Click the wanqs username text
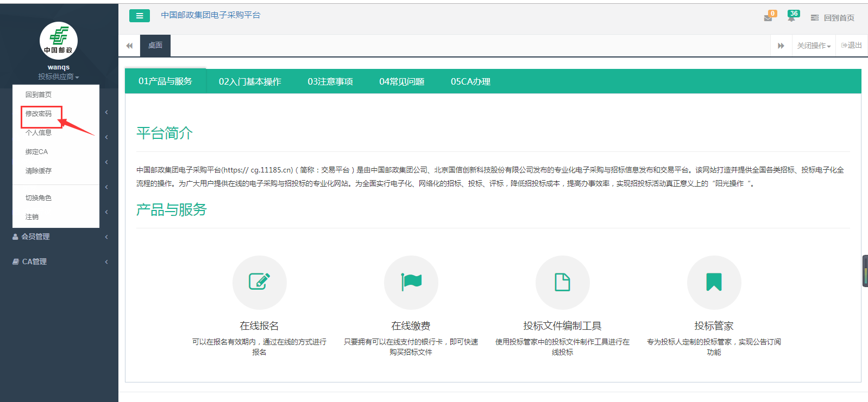Image resolution: width=868 pixels, height=402 pixels. pyautogui.click(x=59, y=67)
